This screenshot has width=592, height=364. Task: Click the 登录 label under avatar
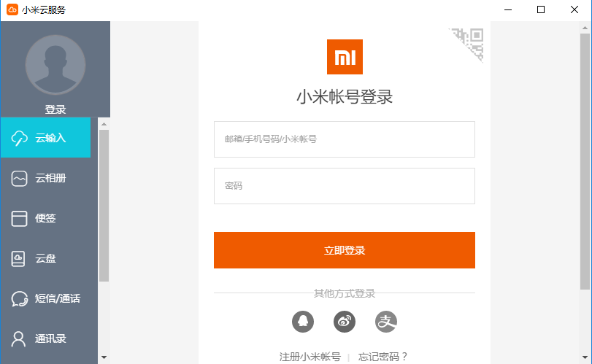click(x=55, y=109)
